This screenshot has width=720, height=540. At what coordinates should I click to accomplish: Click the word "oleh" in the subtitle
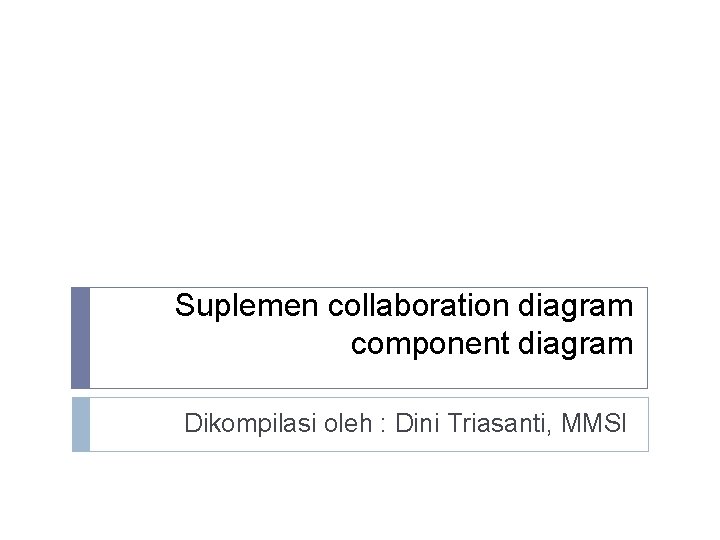tap(348, 423)
